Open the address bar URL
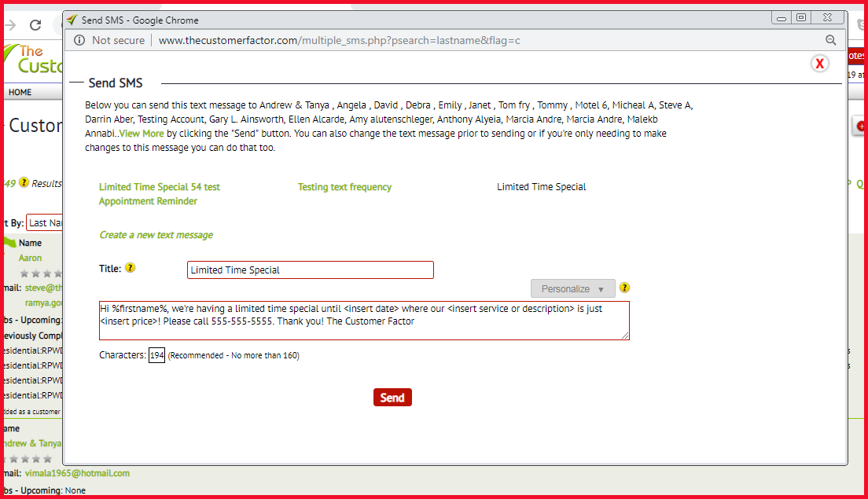Screen dimensions: 868x499 pyautogui.click(x=339, y=40)
